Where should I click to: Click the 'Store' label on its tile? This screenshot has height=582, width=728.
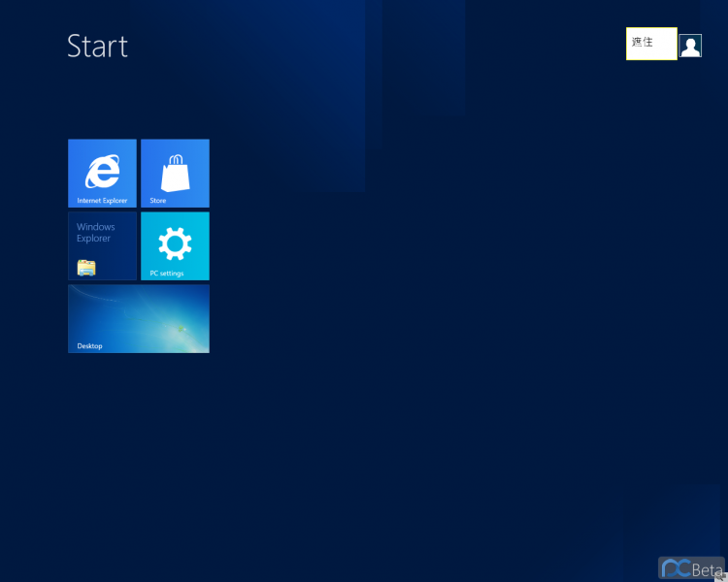click(x=158, y=201)
